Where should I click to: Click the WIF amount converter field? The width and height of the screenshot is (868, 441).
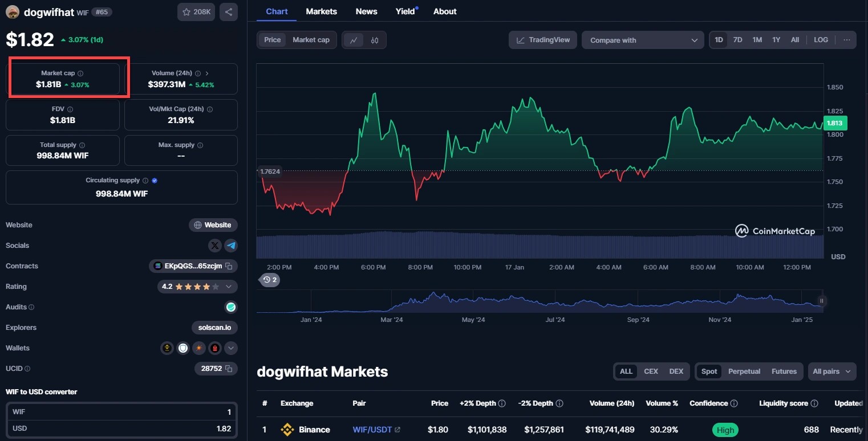[121, 412]
